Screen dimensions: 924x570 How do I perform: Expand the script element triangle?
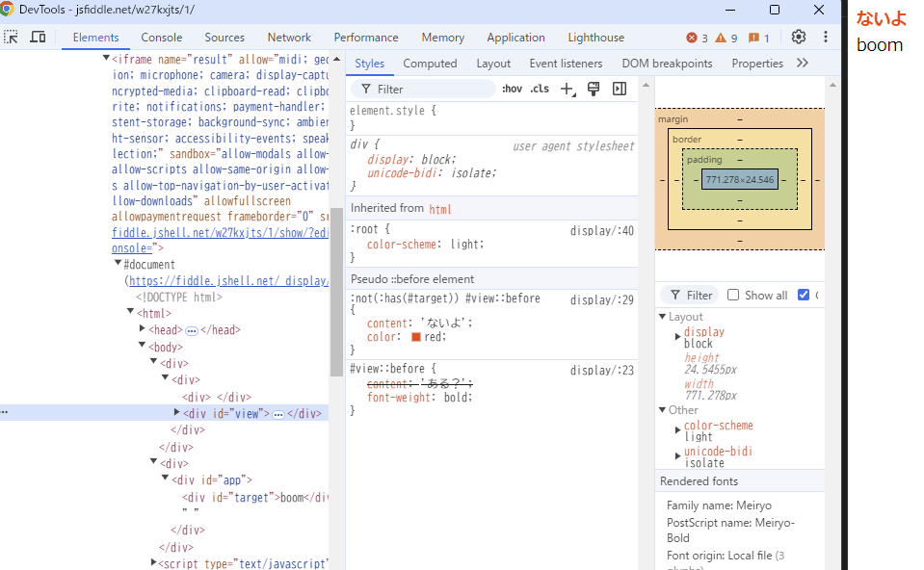click(x=153, y=562)
